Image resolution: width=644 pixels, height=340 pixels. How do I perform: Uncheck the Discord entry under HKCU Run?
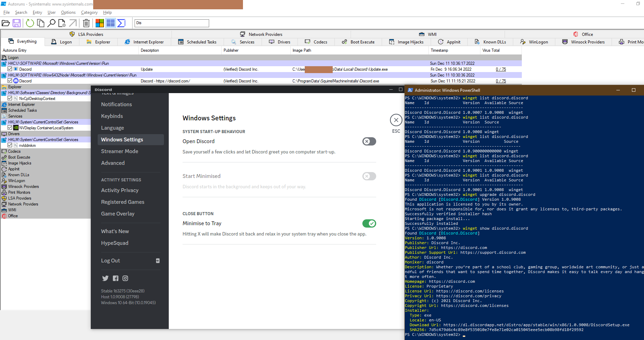10,69
